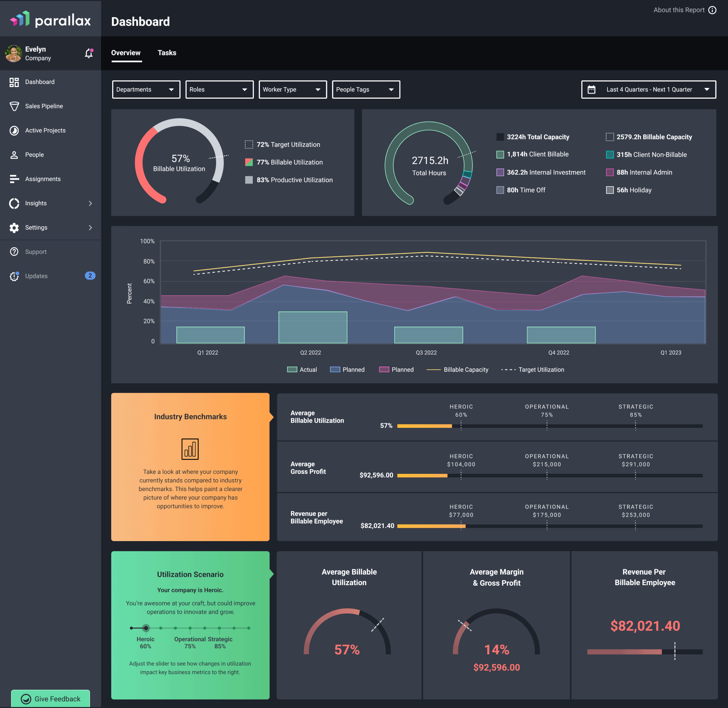Image resolution: width=728 pixels, height=708 pixels.
Task: Open the Worker Type dropdown
Action: coord(292,90)
